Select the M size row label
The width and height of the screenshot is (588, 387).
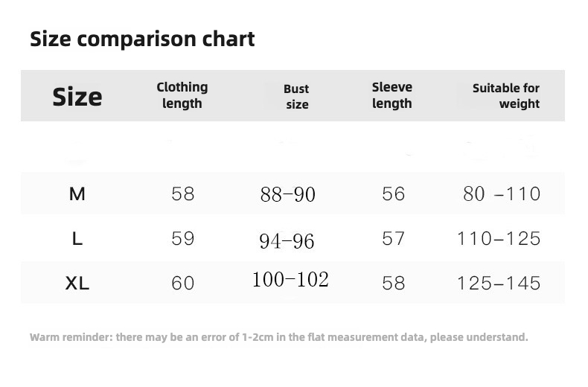(77, 194)
